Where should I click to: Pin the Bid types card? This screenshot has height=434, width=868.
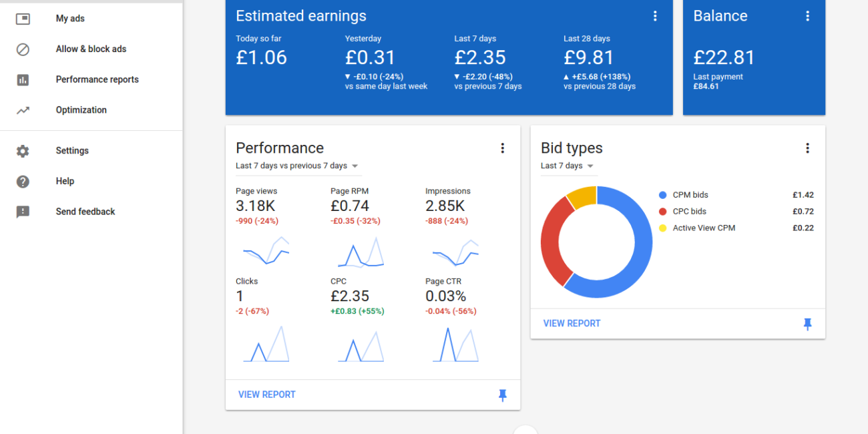tap(807, 324)
